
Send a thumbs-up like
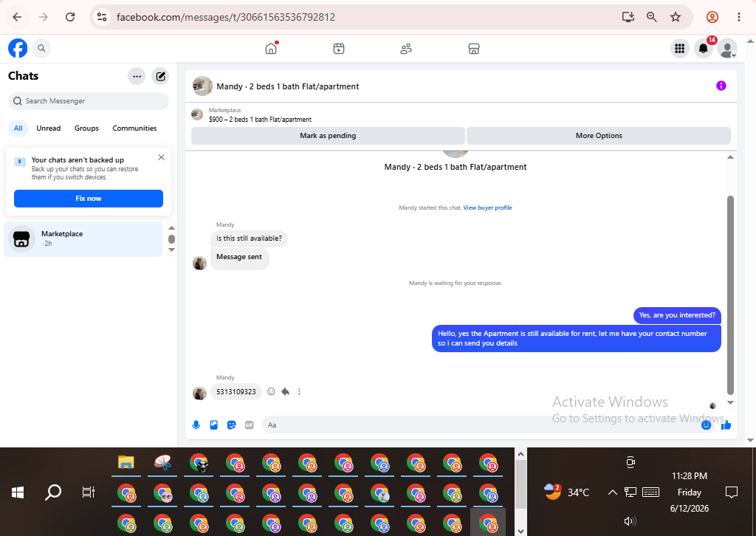726,425
